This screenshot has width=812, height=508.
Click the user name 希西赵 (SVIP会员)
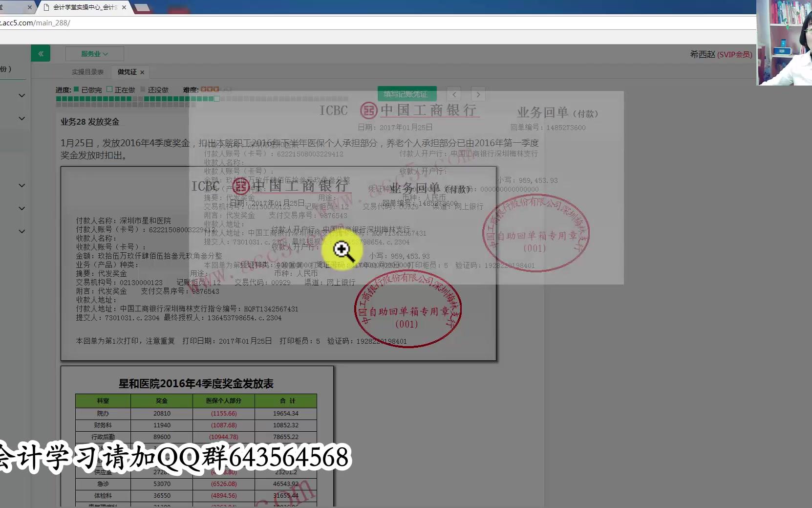(721, 54)
